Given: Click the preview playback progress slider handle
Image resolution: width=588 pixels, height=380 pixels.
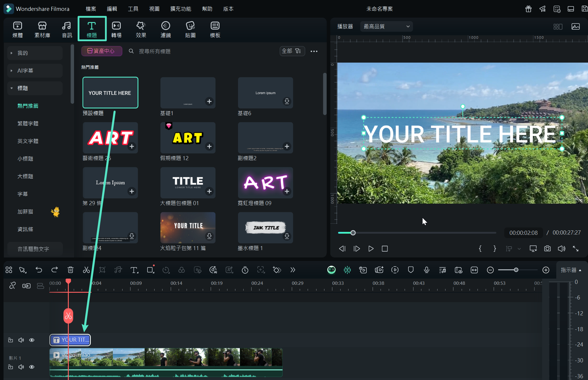Looking at the screenshot, I should tap(353, 233).
